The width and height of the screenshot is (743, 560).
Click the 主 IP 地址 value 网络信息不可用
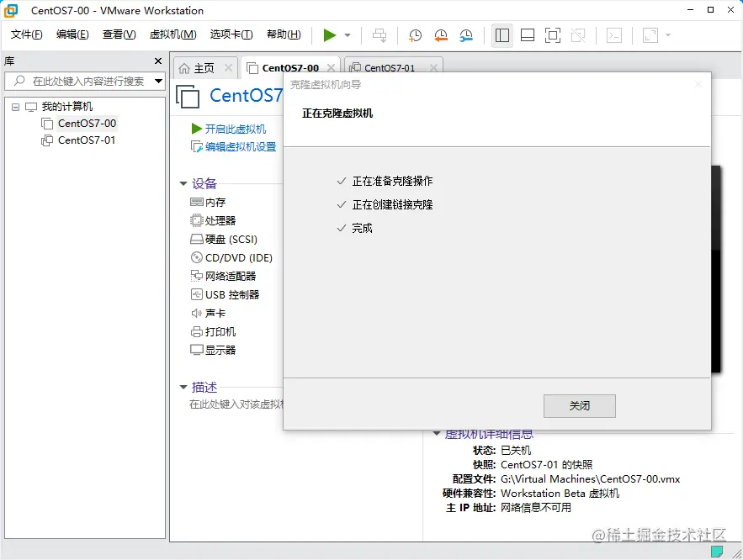click(x=536, y=508)
